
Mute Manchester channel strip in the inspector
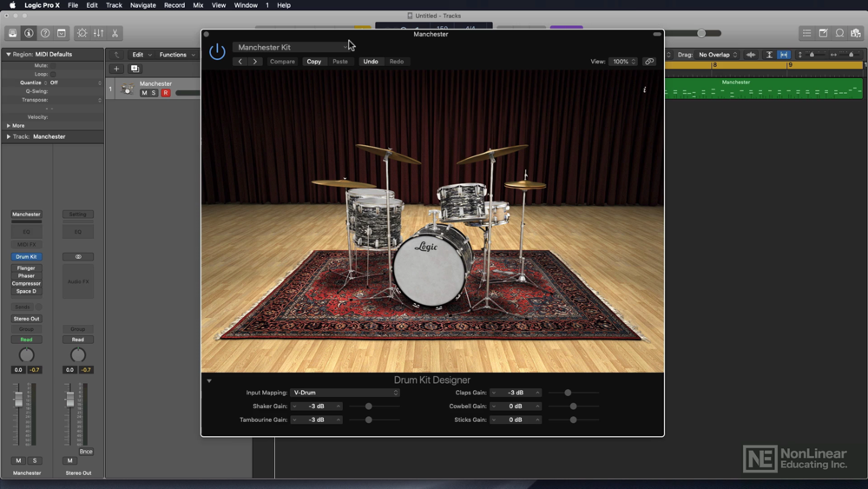(18, 460)
